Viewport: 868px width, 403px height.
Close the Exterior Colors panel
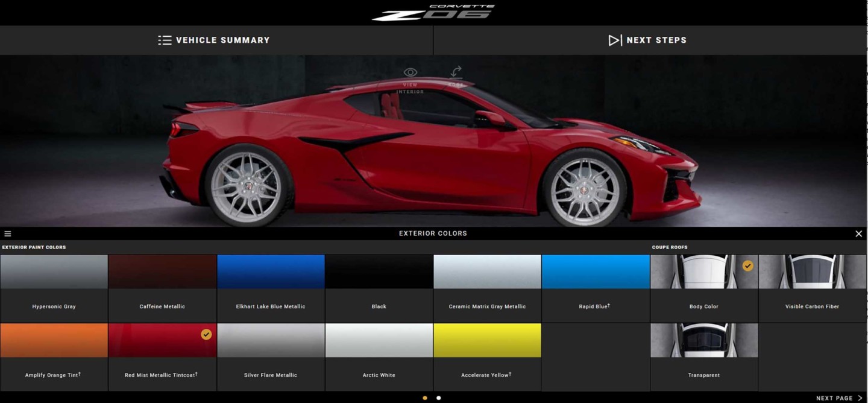pyautogui.click(x=859, y=233)
